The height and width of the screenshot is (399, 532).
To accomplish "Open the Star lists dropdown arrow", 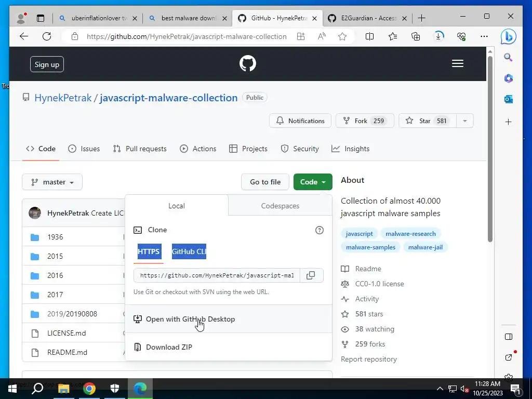I will coord(465,121).
